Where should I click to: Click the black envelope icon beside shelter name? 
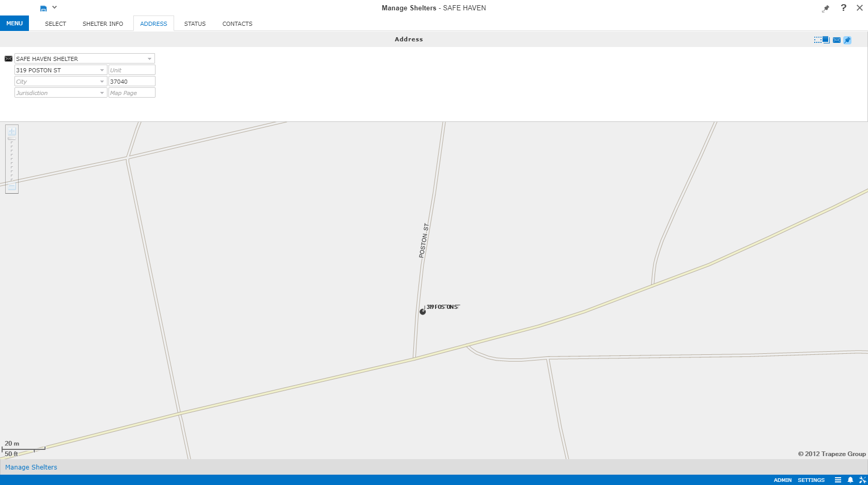(x=8, y=59)
